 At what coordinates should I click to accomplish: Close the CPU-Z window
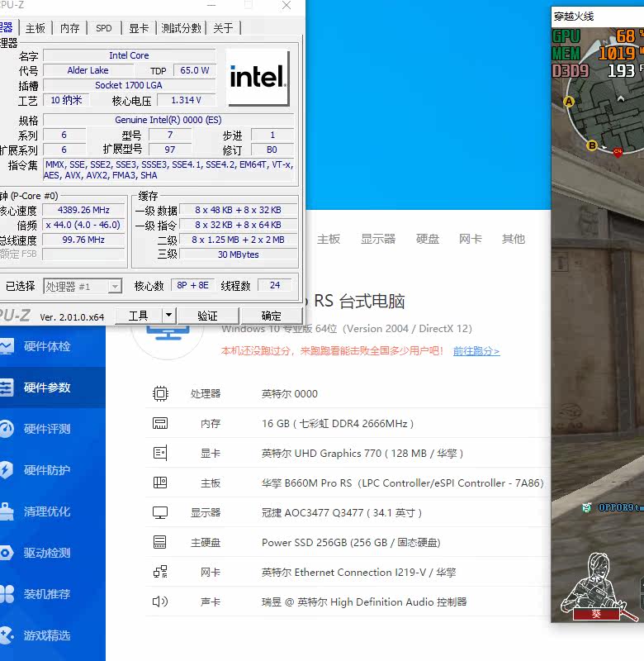tap(286, 6)
